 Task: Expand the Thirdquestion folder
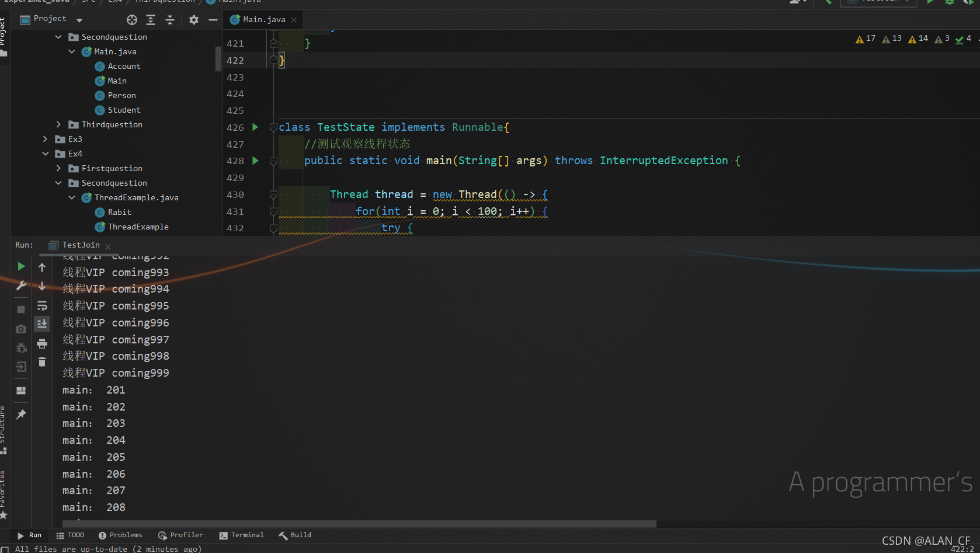58,124
